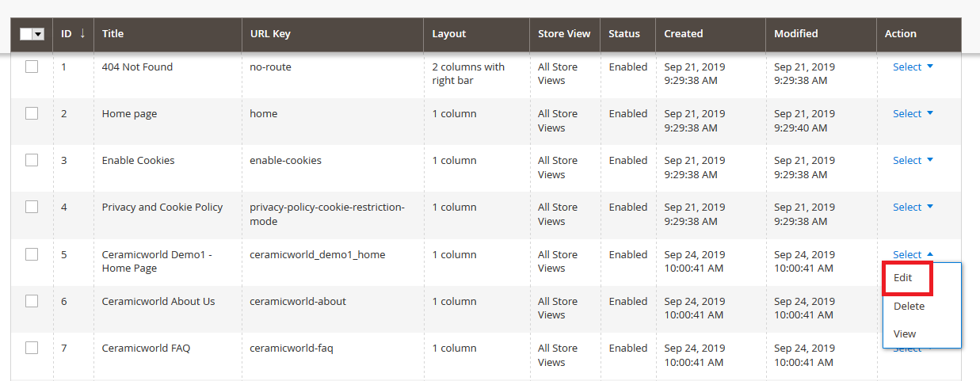The height and width of the screenshot is (381, 980).
Task: Choose Edit from the action menu
Action: click(x=903, y=278)
